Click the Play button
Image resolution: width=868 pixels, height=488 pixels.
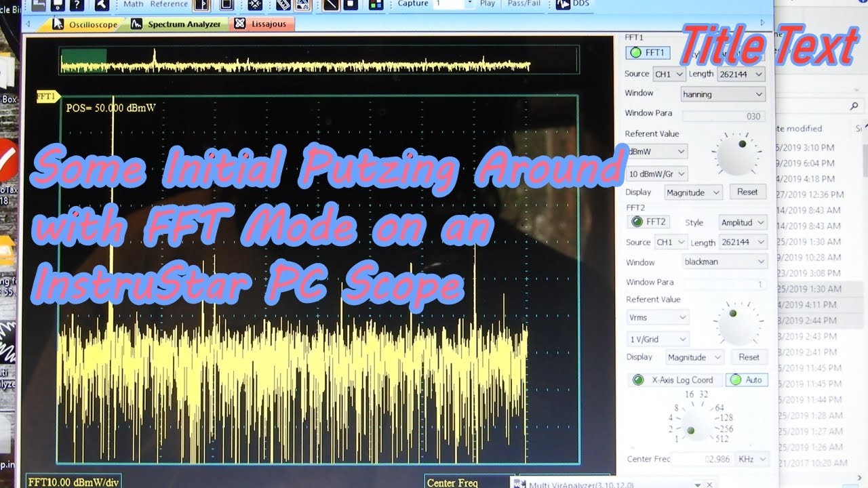pyautogui.click(x=487, y=4)
